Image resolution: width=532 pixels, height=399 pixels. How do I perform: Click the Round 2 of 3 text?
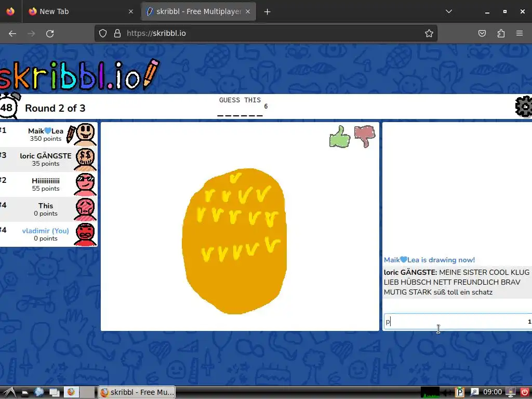tap(55, 108)
